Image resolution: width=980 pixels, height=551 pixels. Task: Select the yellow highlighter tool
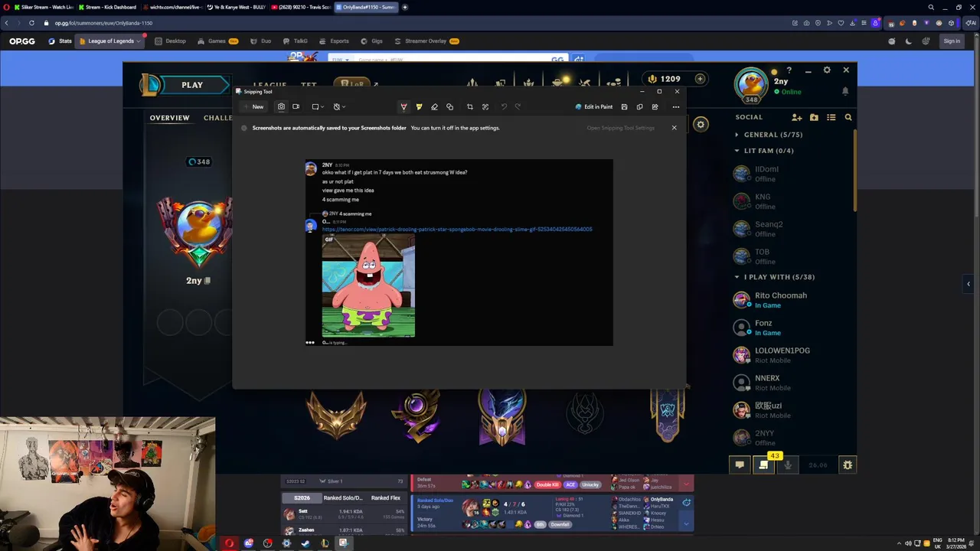pyautogui.click(x=419, y=107)
